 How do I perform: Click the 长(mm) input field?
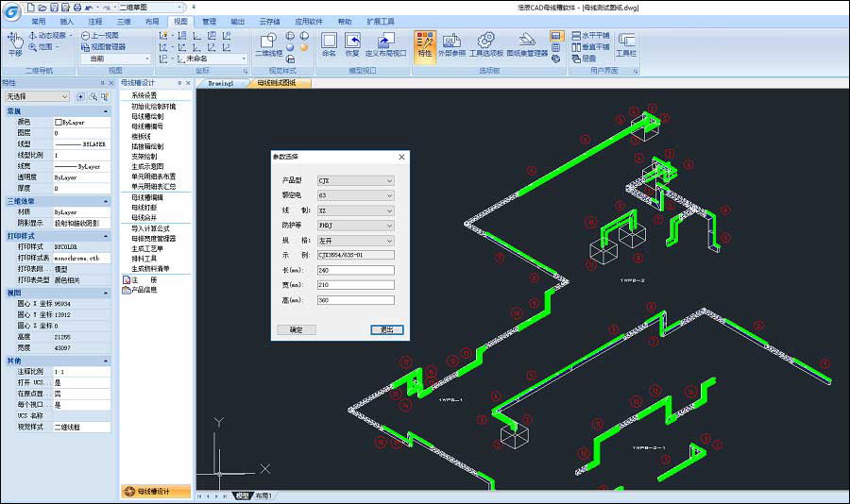coord(355,270)
